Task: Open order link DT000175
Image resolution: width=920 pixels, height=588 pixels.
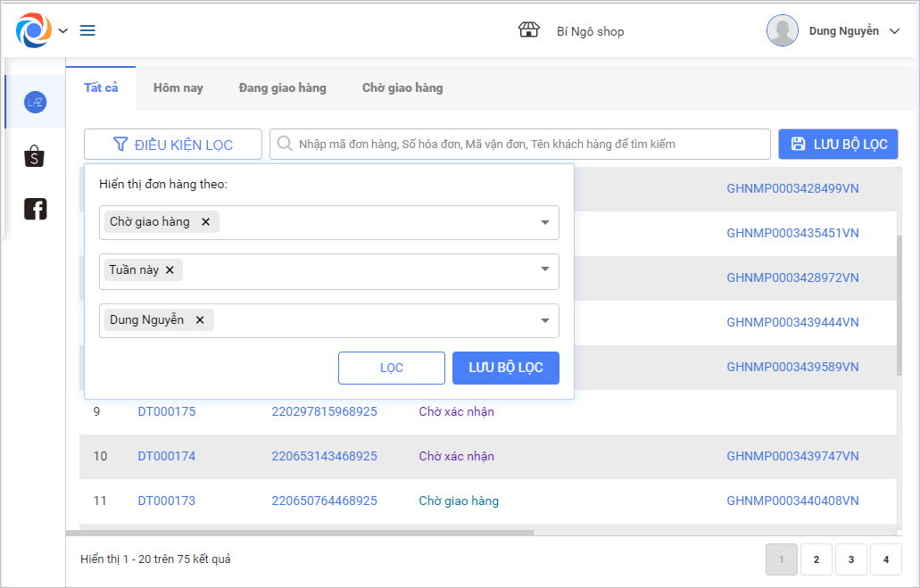Action: click(167, 412)
